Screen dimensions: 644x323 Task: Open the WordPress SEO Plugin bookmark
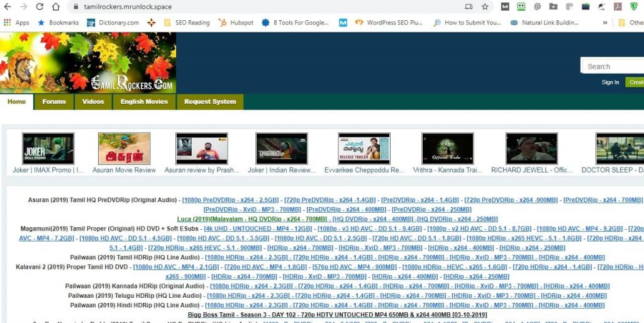pos(389,23)
